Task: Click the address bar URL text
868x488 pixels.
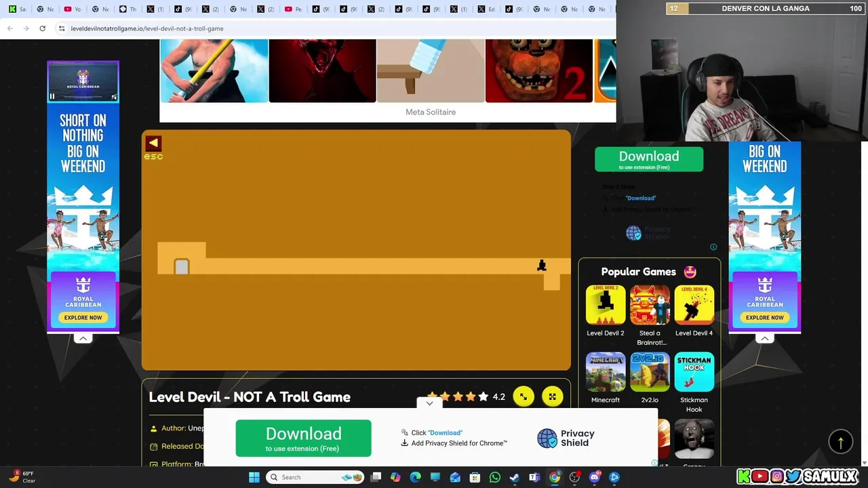Action: pos(147,28)
